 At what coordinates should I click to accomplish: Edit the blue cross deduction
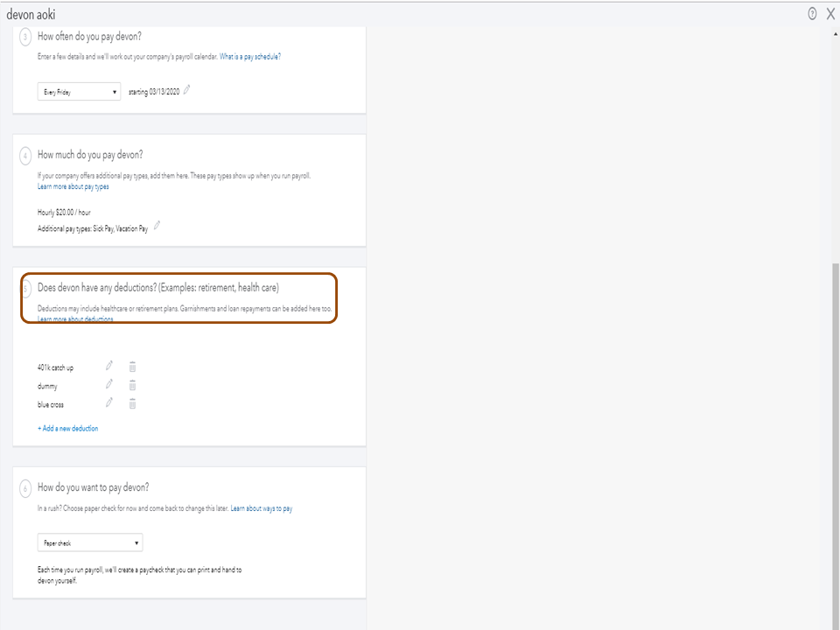(x=109, y=402)
